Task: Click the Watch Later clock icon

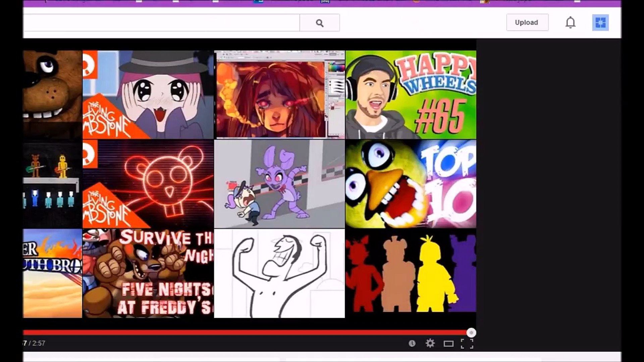Action: tap(412, 343)
